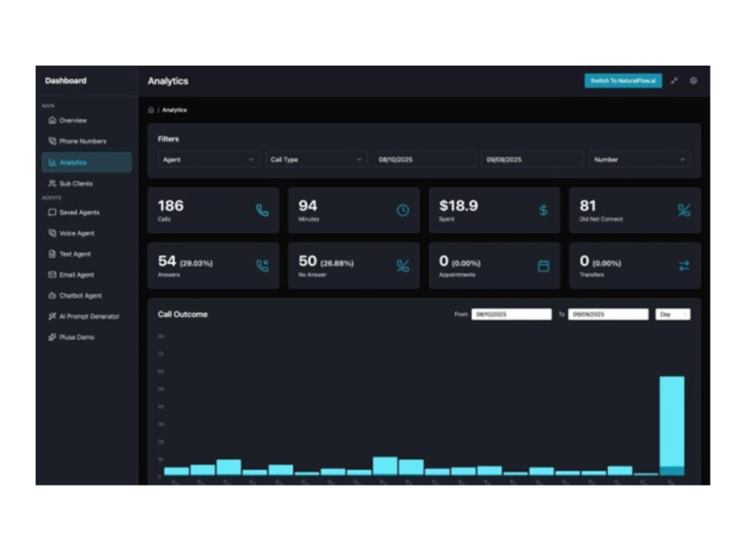This screenshot has width=747, height=560.
Task: Click Switch To NaturalFlow.ai button
Action: point(623,81)
